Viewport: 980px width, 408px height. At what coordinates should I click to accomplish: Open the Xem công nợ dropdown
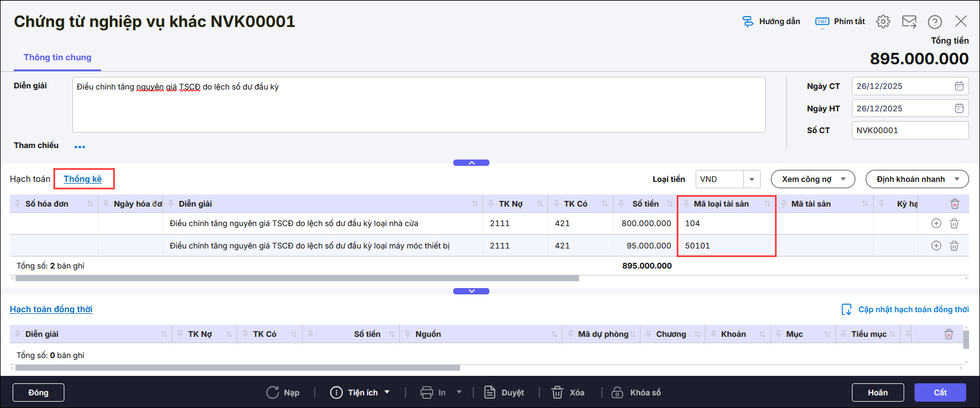[812, 179]
